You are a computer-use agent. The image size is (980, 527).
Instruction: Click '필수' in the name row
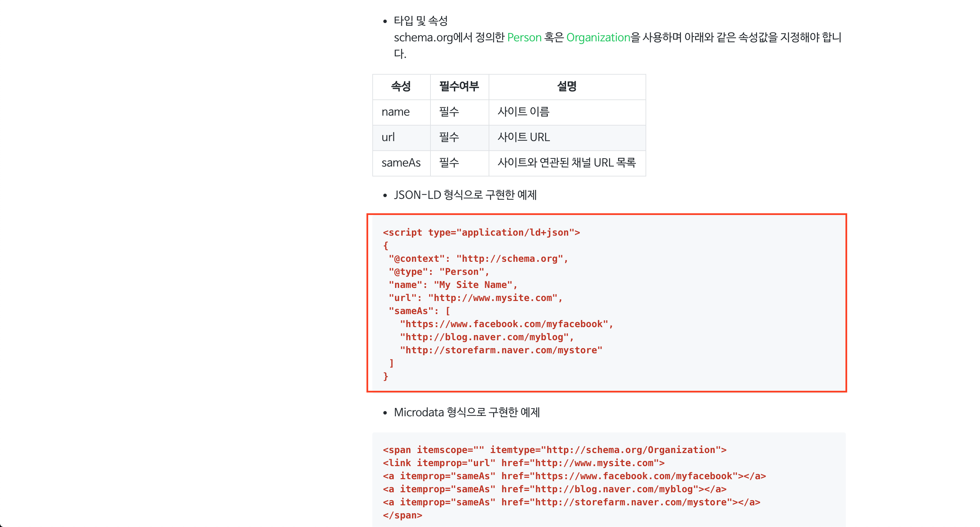point(459,112)
